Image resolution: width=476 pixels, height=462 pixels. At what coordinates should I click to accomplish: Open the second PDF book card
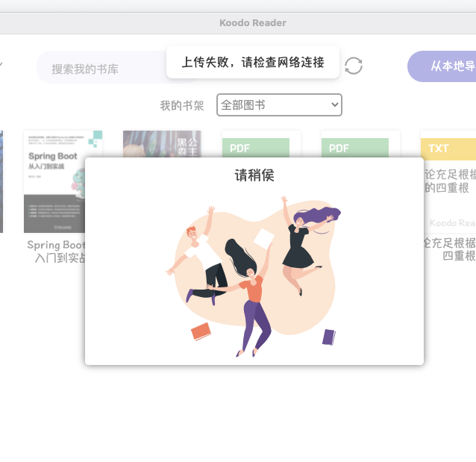point(360,145)
